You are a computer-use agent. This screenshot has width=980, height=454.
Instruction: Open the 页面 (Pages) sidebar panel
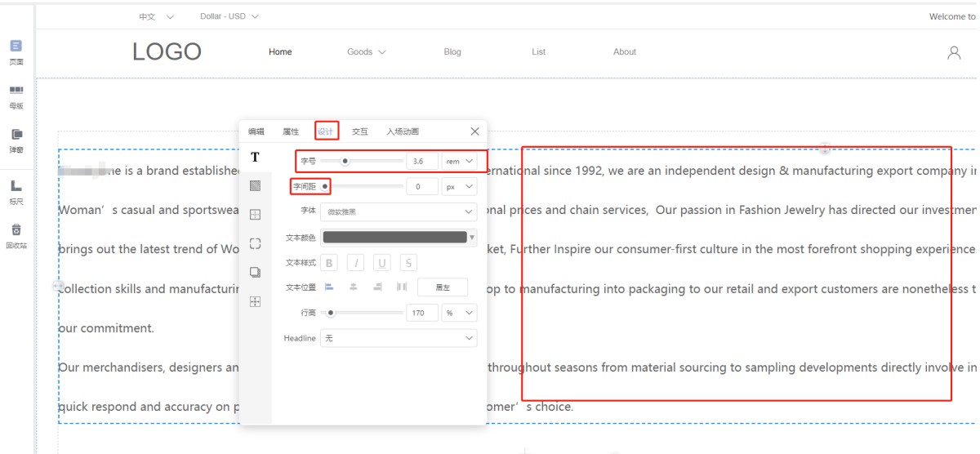[x=16, y=51]
